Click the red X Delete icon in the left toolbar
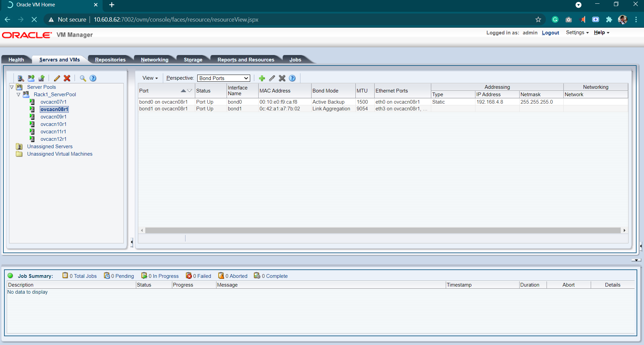Image resolution: width=644 pixels, height=345 pixels. pos(67,78)
